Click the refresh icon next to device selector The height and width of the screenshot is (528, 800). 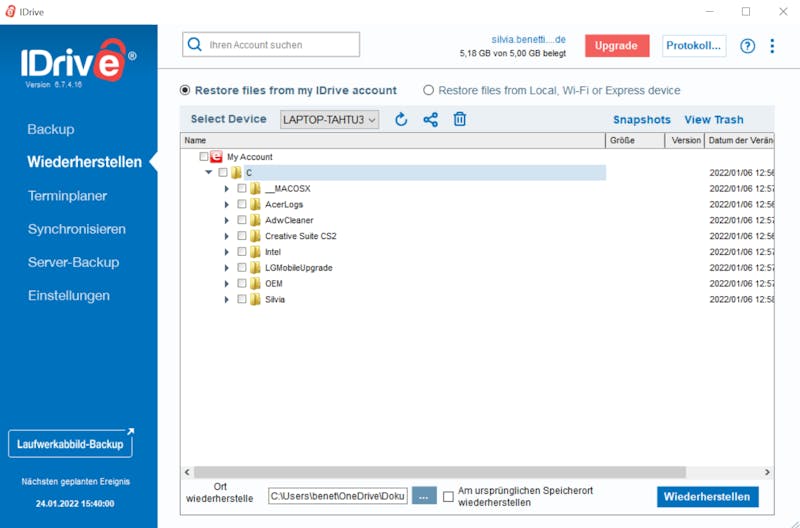pos(401,119)
